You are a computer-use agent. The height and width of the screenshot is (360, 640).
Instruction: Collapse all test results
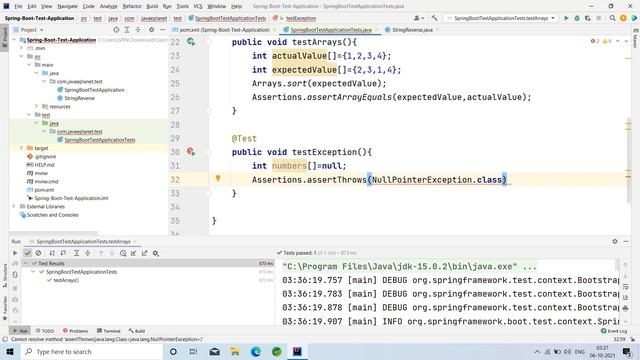(88, 253)
